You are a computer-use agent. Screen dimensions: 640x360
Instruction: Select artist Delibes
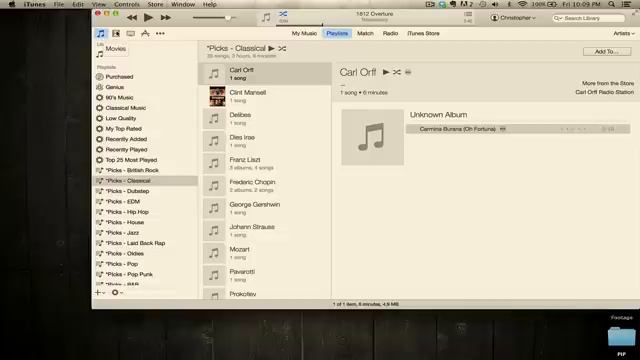click(x=265, y=119)
